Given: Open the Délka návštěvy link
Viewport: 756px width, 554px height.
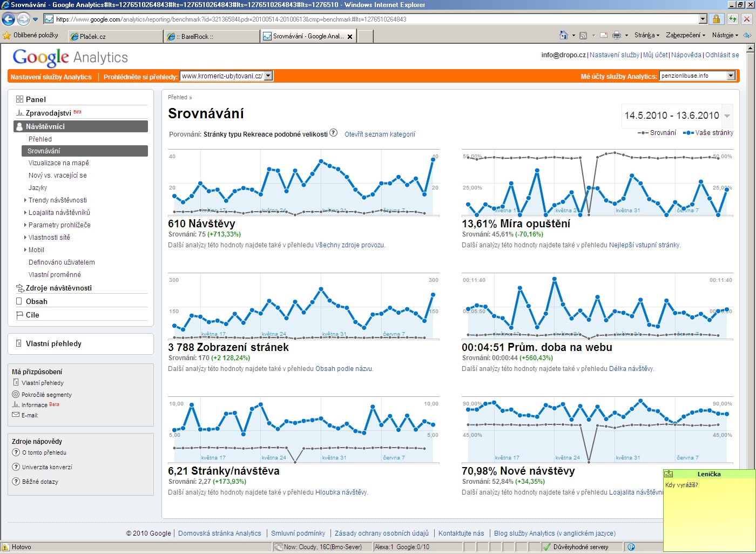Looking at the screenshot, I should 631,369.
